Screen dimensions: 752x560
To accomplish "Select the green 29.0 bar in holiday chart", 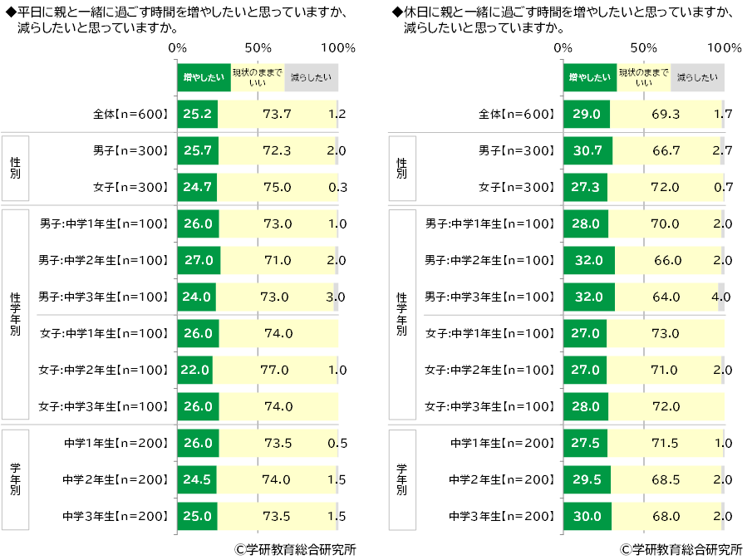I will coord(586,114).
